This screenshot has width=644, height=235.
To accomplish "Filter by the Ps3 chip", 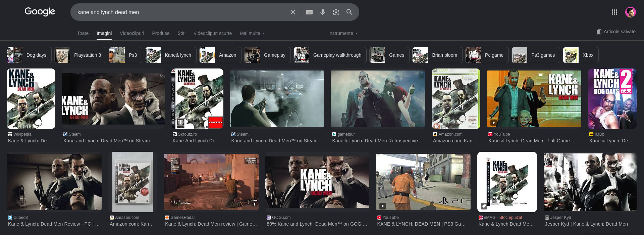I will pyautogui.click(x=125, y=55).
